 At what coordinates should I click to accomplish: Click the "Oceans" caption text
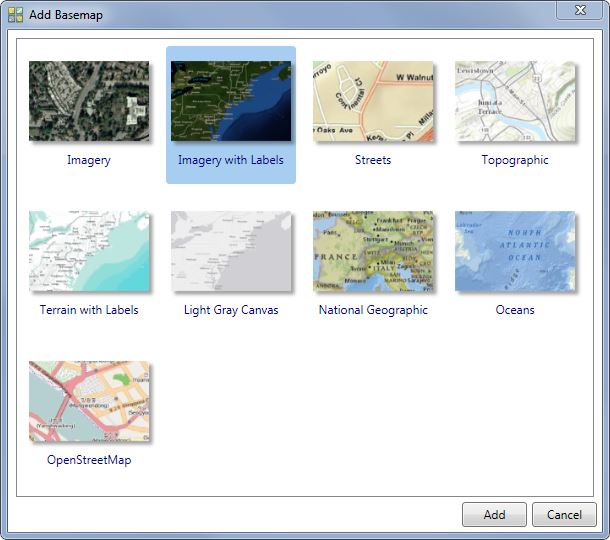[515, 310]
